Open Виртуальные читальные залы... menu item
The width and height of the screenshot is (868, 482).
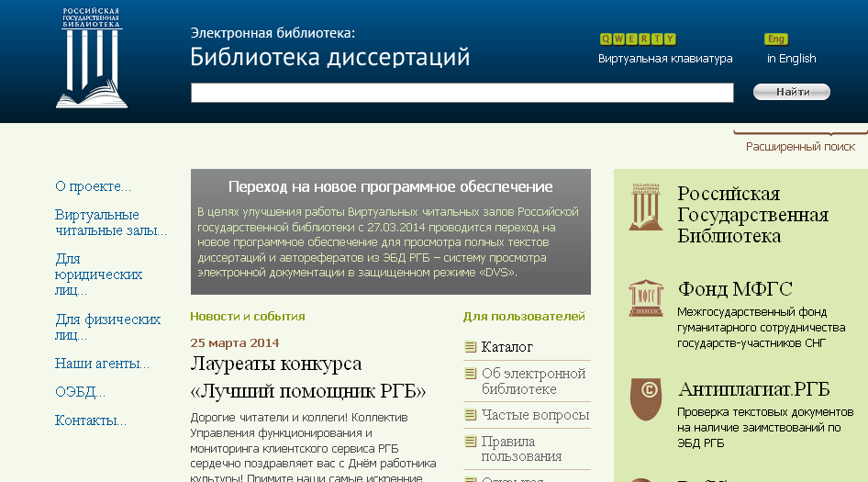(x=111, y=222)
